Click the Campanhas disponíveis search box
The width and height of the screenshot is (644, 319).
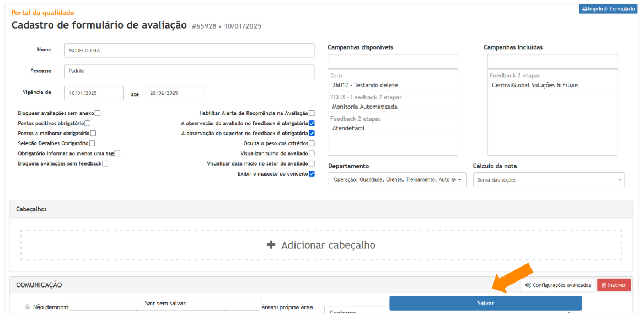click(x=393, y=61)
